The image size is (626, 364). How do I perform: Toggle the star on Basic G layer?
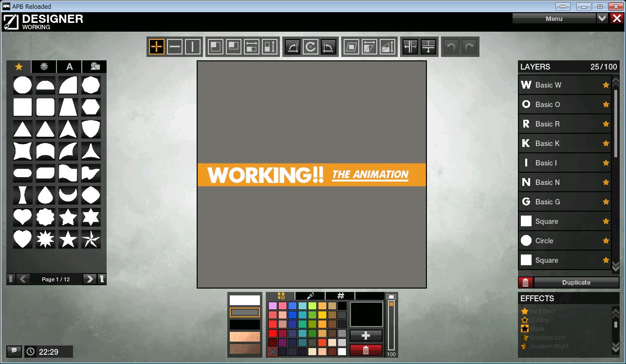pos(606,202)
